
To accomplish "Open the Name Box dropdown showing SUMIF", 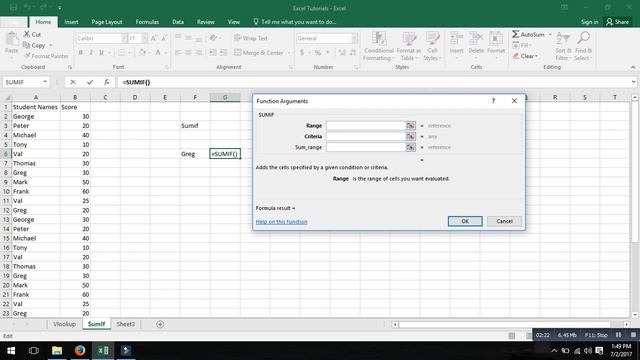I will click(45, 82).
